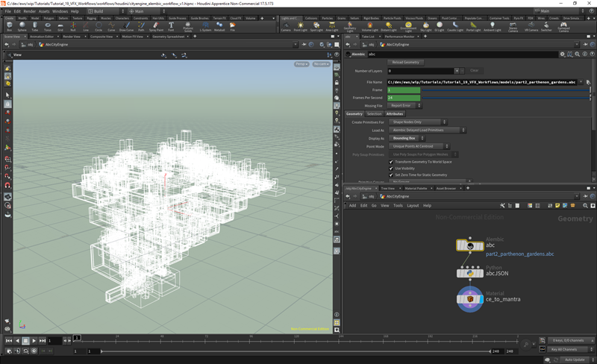Disable the Use Visibility checkbox

[x=392, y=169]
